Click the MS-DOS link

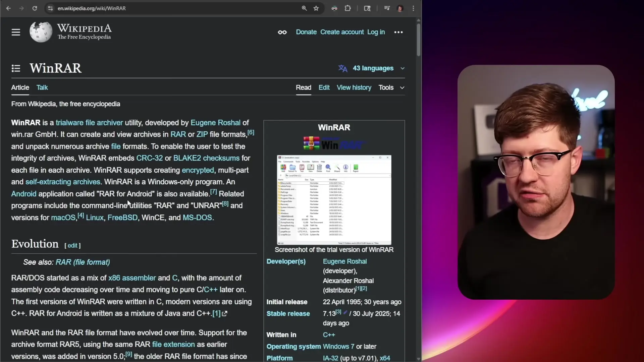(197, 218)
